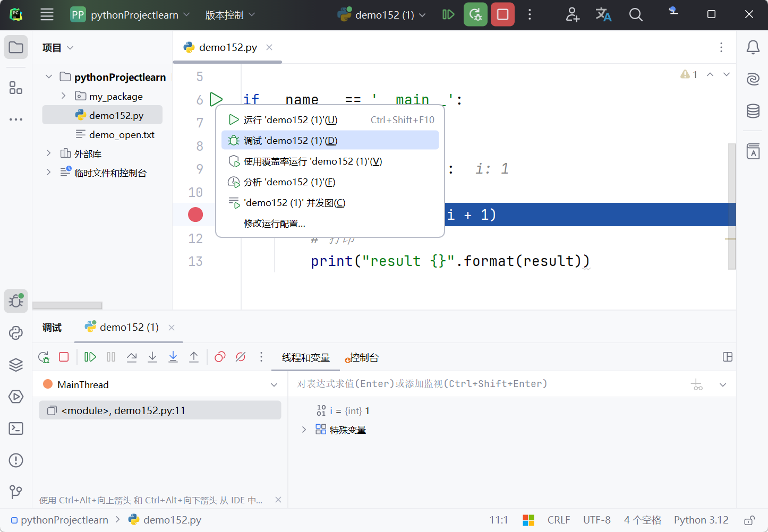Click the Stop square in debug toolbar
Viewport: 768px width, 532px height.
(64, 357)
